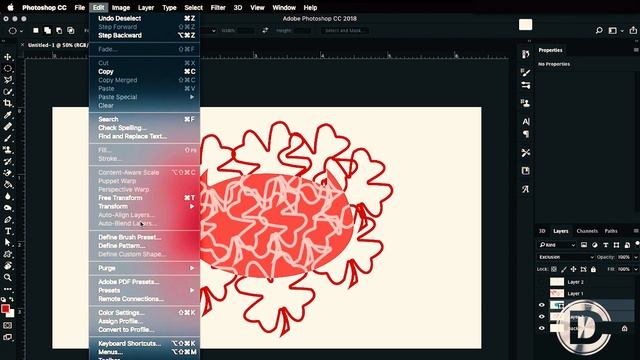Select the Eyedropper tool

pyautogui.click(x=8, y=115)
